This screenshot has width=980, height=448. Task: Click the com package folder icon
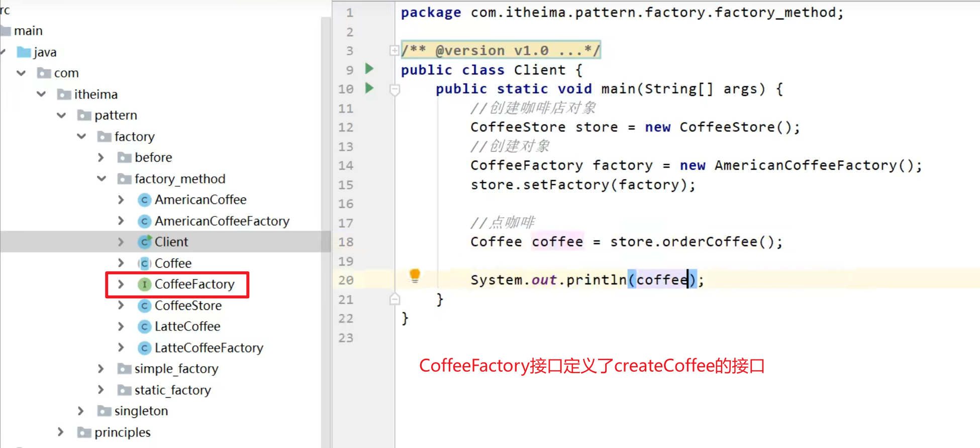(44, 73)
